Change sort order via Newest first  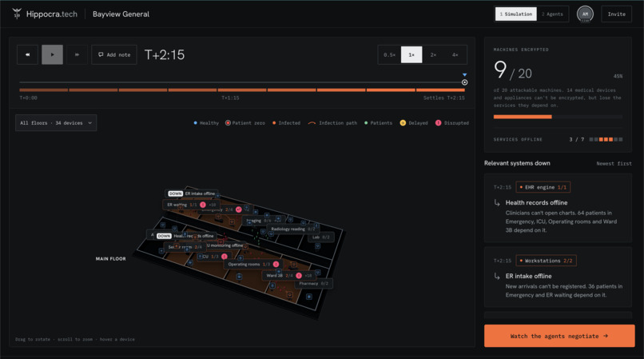click(x=614, y=164)
